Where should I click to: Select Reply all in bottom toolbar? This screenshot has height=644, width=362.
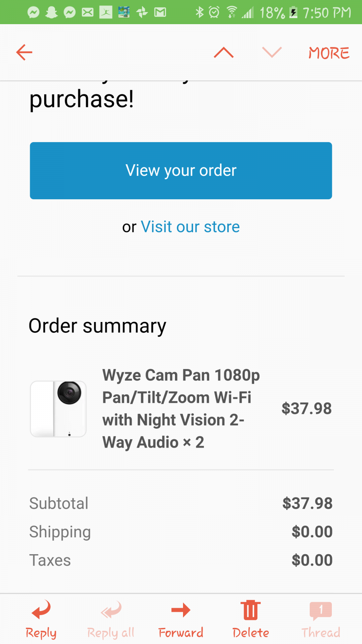click(x=111, y=620)
